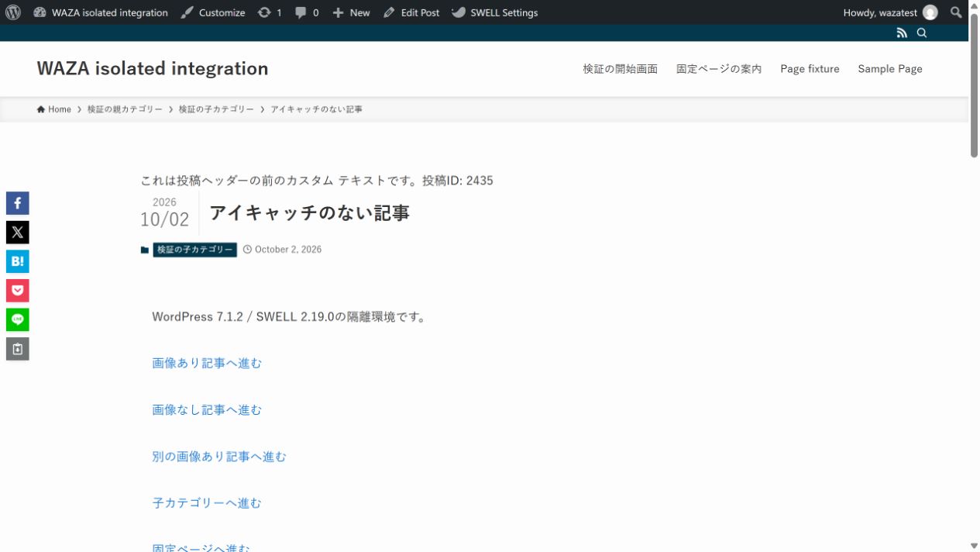Open comments in admin bar
Image resolution: width=980 pixels, height=552 pixels.
307,12
